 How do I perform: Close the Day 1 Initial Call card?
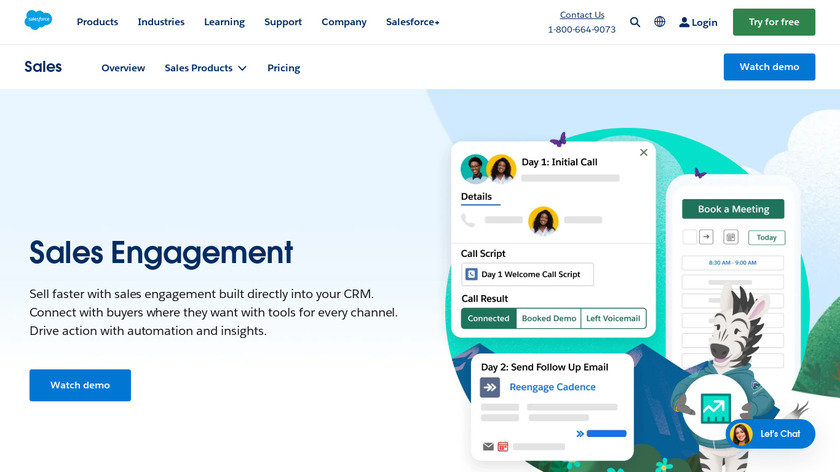(x=643, y=152)
